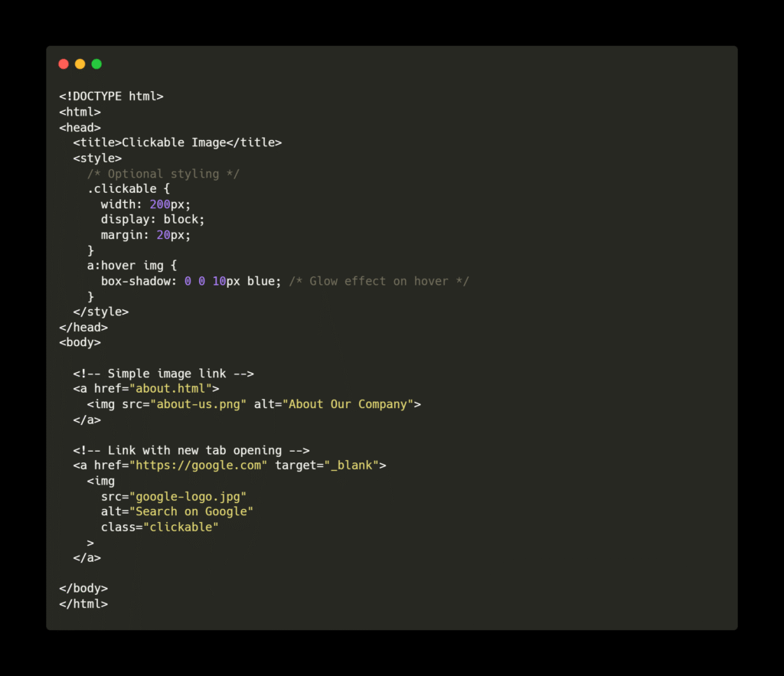Screen dimensions: 784x676
Task: Click the 'display: block;' line
Action: pyautogui.click(x=152, y=220)
